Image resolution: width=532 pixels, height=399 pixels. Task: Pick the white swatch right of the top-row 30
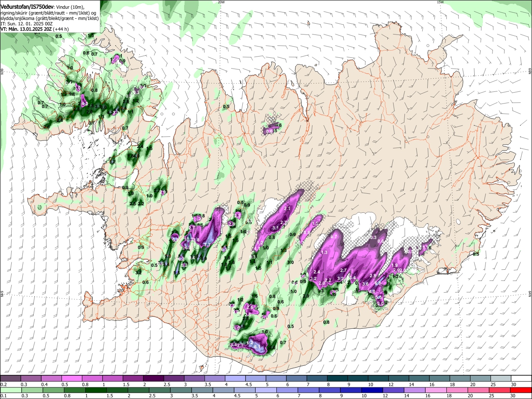521,379
